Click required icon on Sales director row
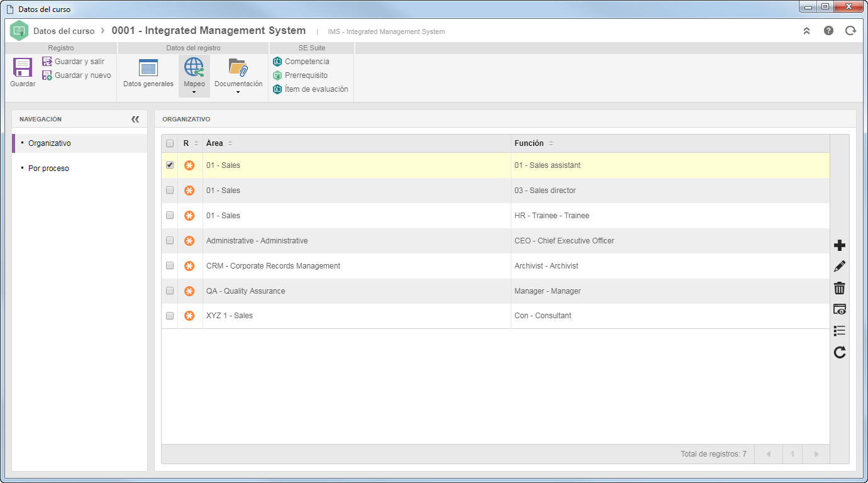 pyautogui.click(x=189, y=191)
